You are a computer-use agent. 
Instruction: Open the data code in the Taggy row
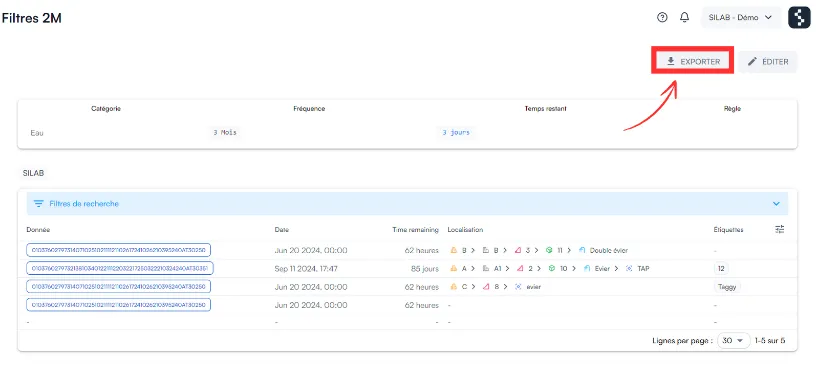coord(118,287)
